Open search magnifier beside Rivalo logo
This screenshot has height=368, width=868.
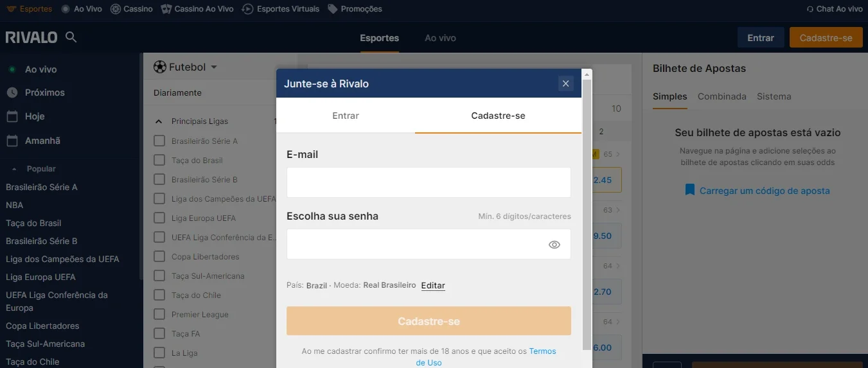pyautogui.click(x=71, y=37)
